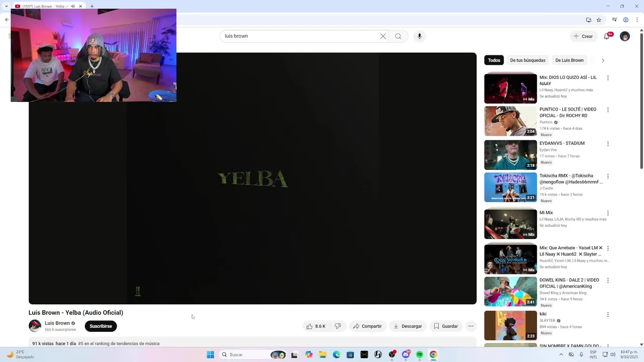The image size is (644, 362).
Task: Open the Chrome three-dot menu
Action: [x=637, y=20]
